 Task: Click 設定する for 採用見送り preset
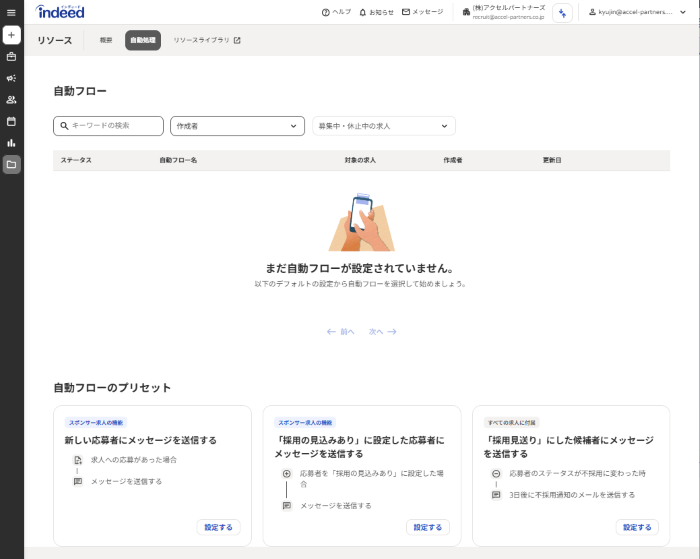click(x=637, y=527)
